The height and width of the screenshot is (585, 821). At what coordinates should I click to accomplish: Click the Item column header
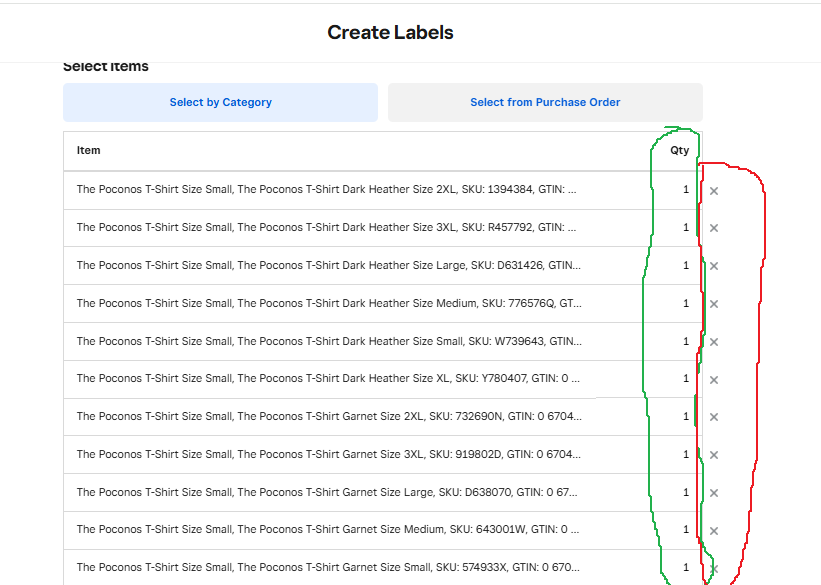click(x=88, y=151)
